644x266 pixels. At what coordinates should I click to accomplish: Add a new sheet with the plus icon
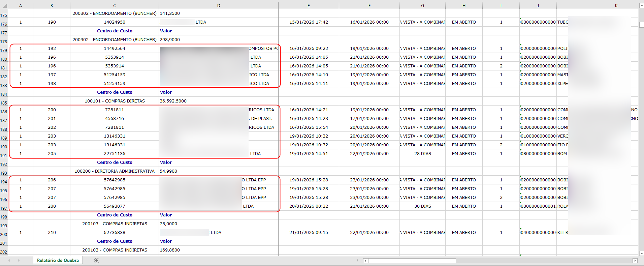[97, 261]
